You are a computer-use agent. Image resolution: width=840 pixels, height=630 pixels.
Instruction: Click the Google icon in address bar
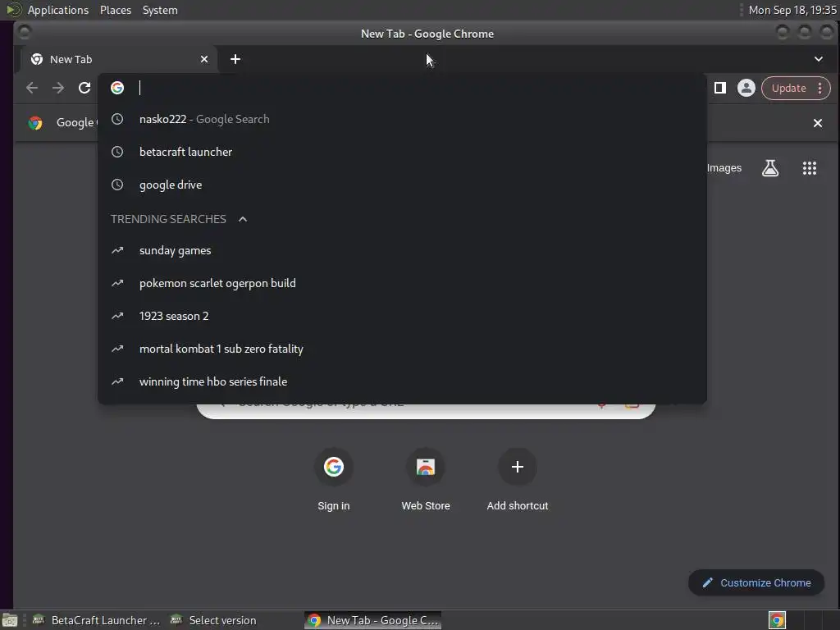[x=117, y=88]
